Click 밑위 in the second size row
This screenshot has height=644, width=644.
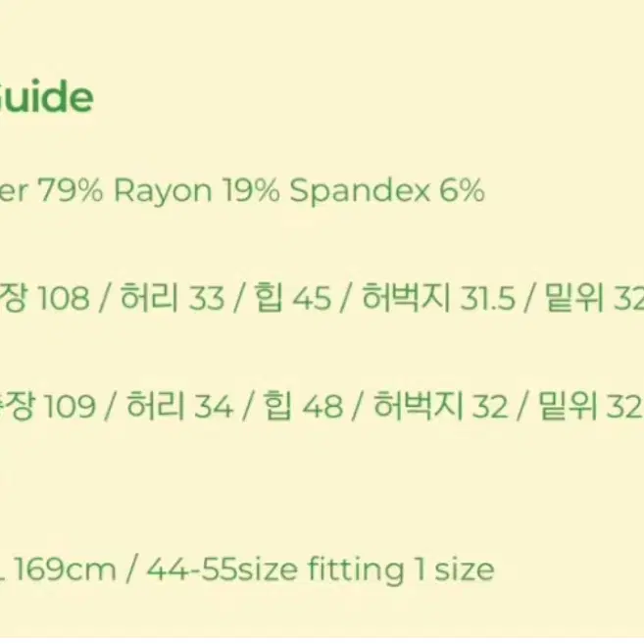(x=568, y=406)
